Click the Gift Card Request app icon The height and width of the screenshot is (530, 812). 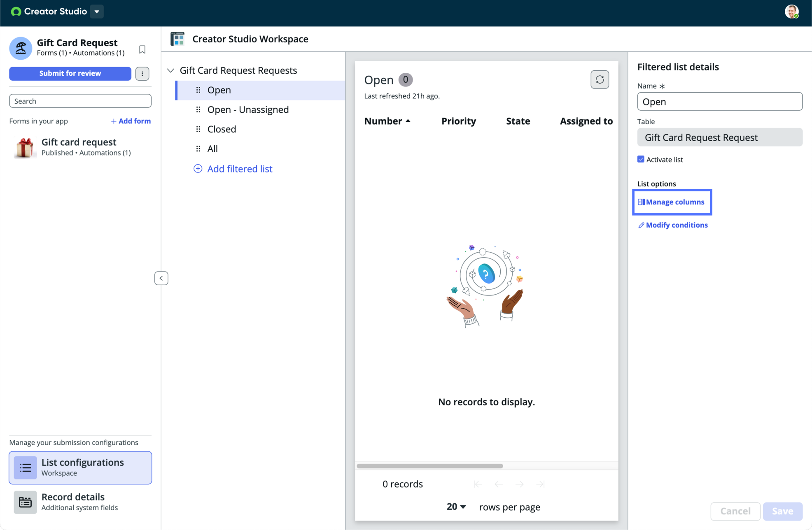click(x=21, y=48)
